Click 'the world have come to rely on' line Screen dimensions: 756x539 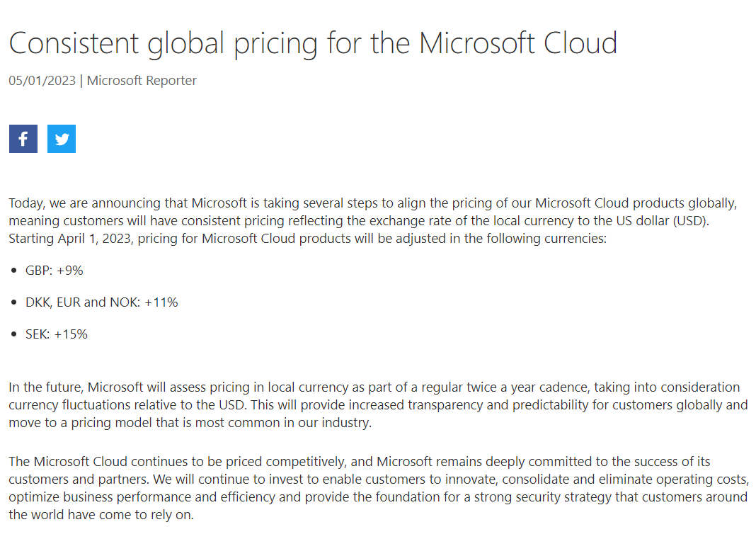pyautogui.click(x=101, y=515)
